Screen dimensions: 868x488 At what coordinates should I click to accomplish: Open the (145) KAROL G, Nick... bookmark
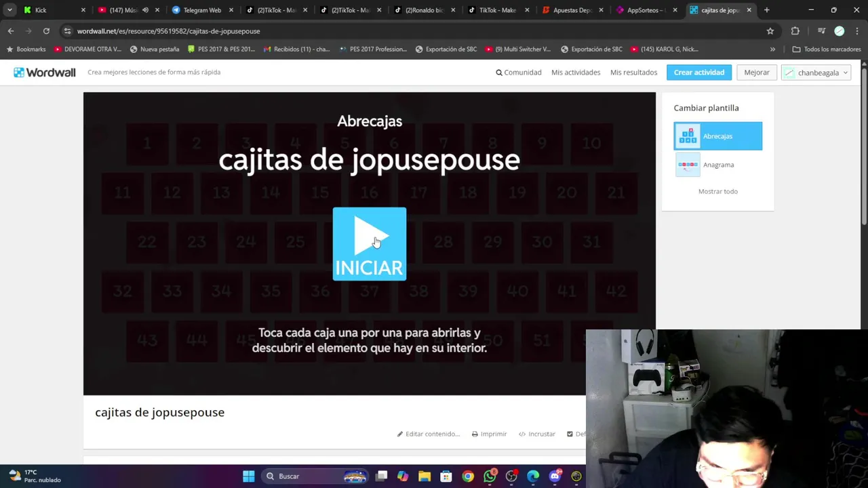tap(665, 49)
